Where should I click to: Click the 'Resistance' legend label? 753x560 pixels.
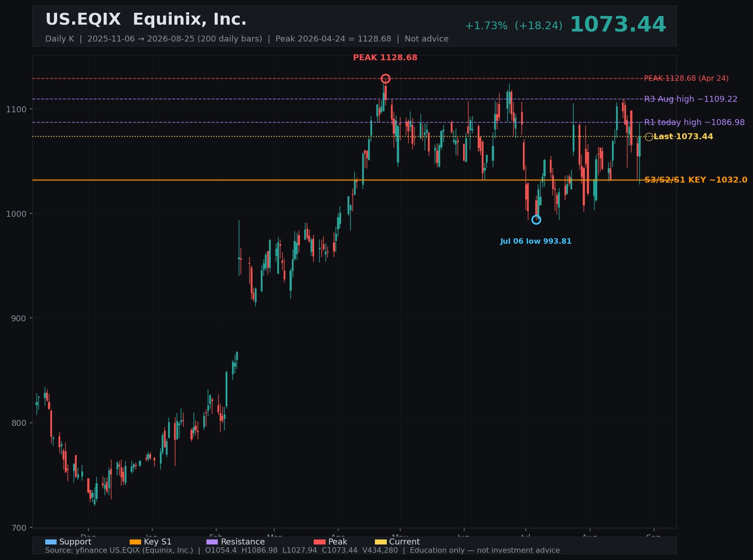click(242, 542)
